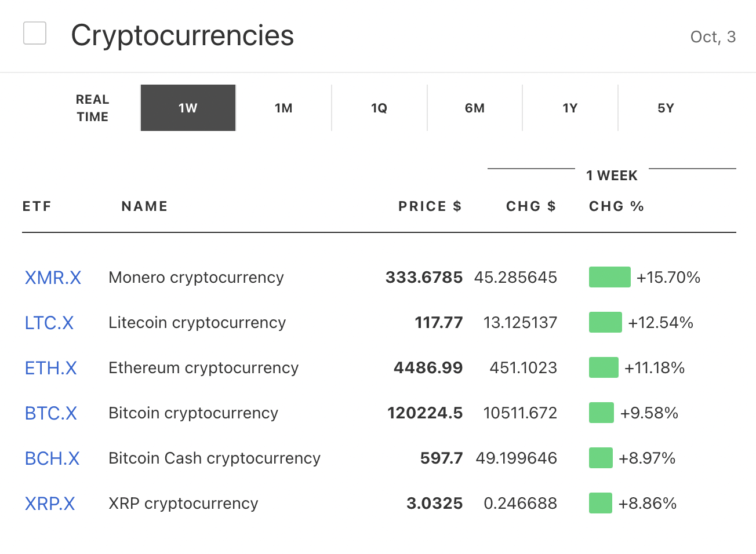Image resolution: width=756 pixels, height=554 pixels.
Task: Open the XMR.X ticker link
Action: point(53,278)
